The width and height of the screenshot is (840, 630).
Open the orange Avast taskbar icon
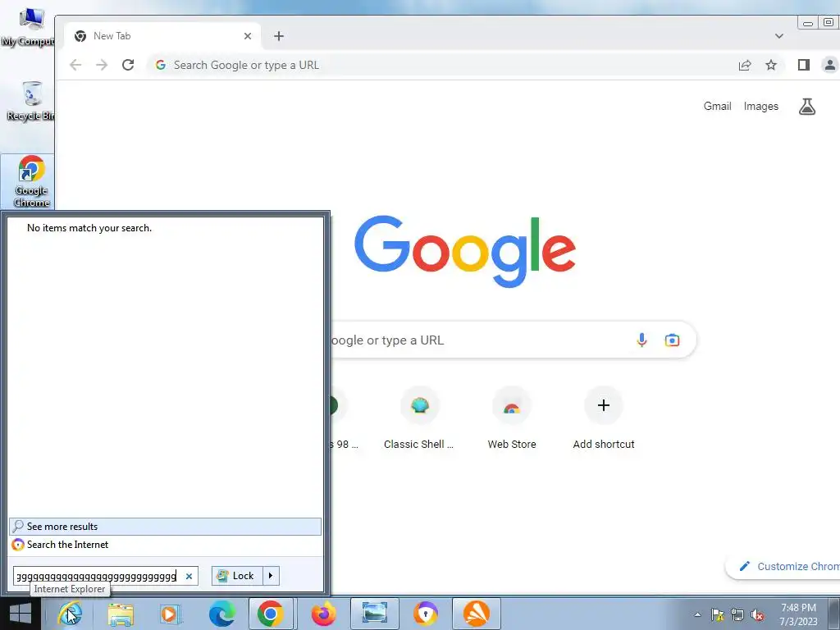(x=477, y=614)
